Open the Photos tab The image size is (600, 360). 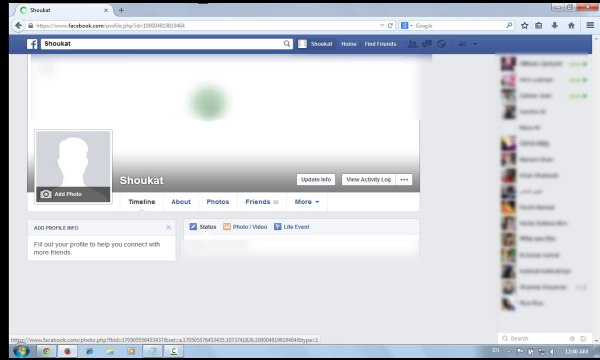[x=218, y=202]
